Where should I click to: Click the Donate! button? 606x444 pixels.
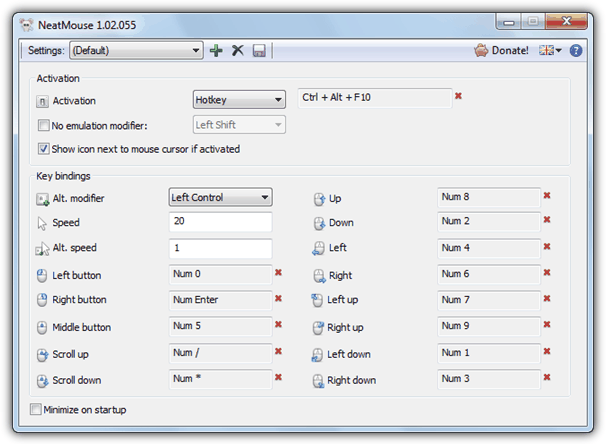[x=501, y=50]
